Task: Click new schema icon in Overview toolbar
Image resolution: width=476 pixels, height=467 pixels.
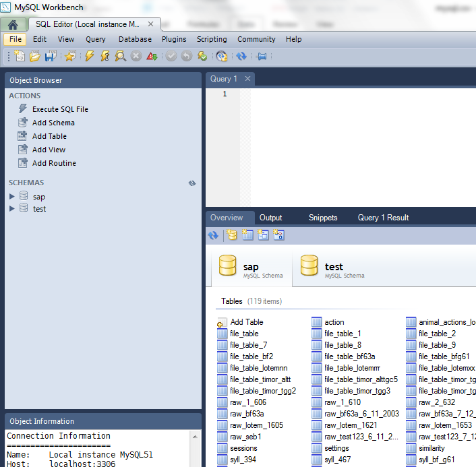Action: tap(232, 235)
